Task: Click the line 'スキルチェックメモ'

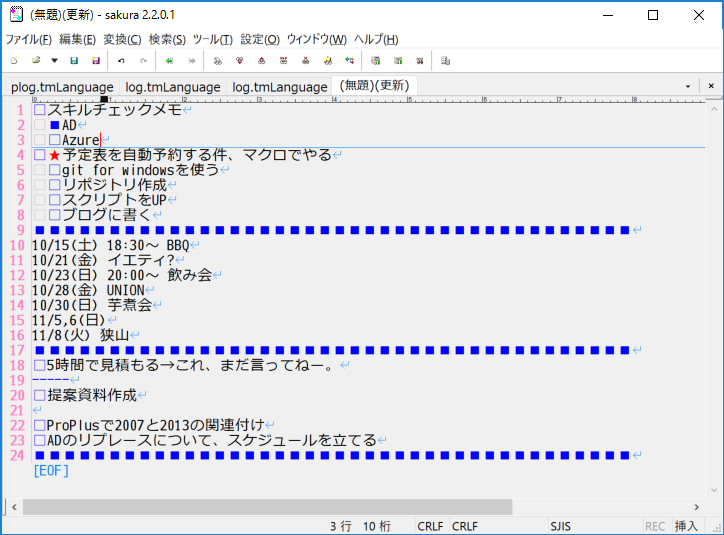Action: [114, 110]
